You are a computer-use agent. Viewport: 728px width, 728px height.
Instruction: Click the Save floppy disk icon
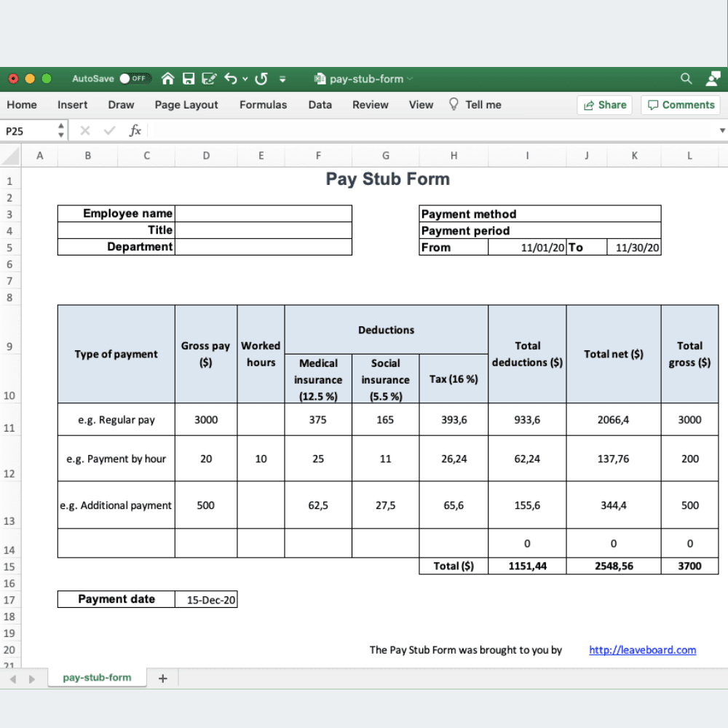click(189, 79)
